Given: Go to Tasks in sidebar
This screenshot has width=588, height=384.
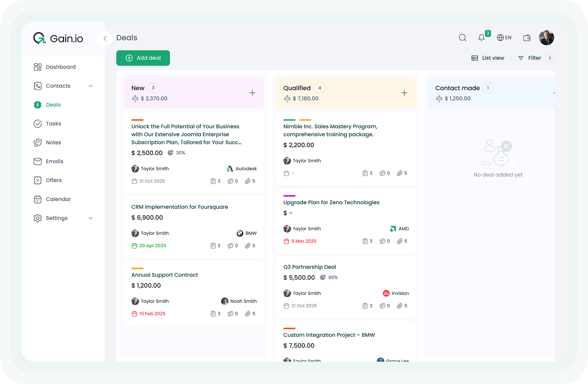Looking at the screenshot, I should (x=53, y=124).
